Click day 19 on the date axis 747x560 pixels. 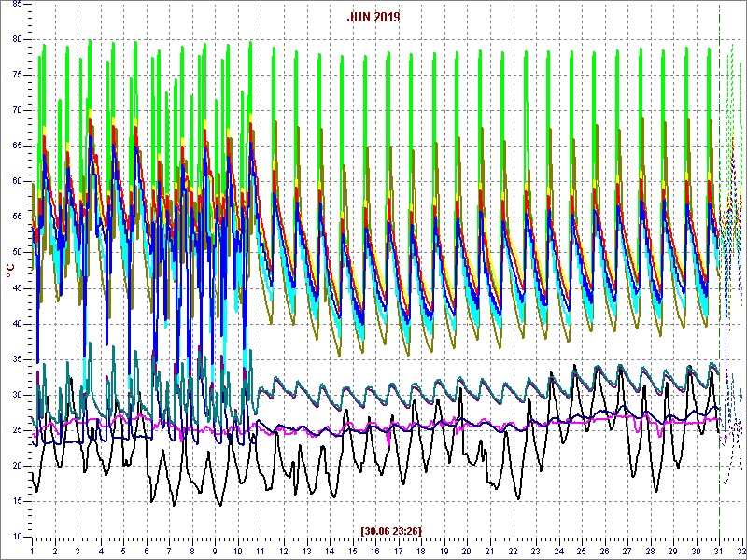444,552
